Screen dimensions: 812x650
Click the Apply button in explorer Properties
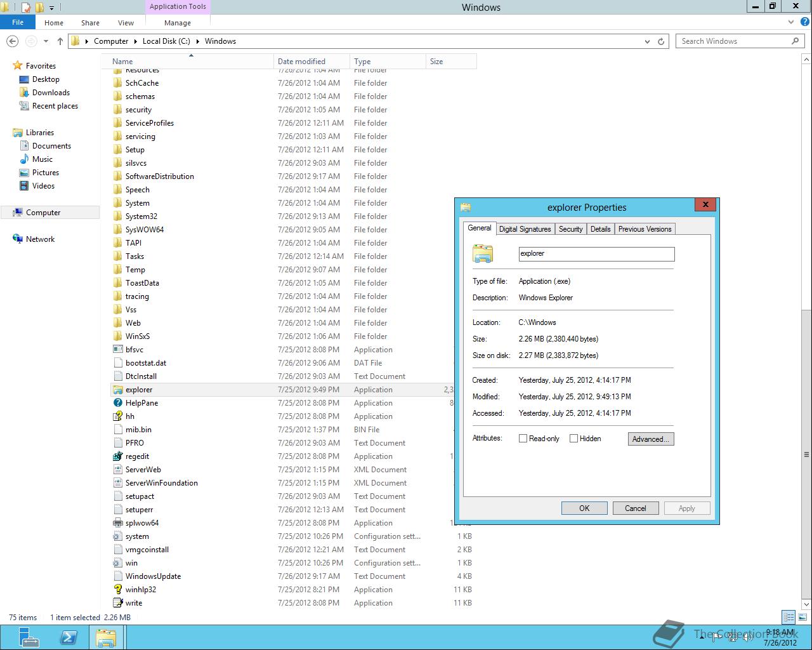[686, 508]
